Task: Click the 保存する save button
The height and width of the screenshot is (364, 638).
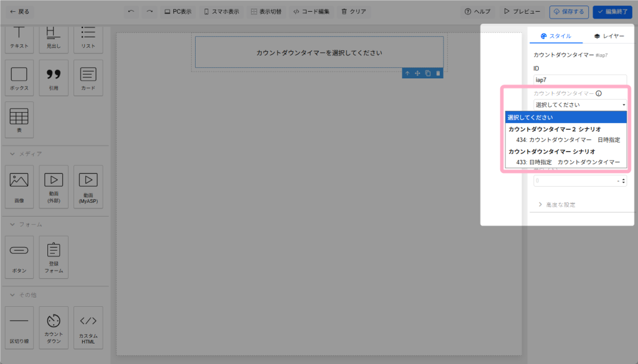Action: [568, 11]
